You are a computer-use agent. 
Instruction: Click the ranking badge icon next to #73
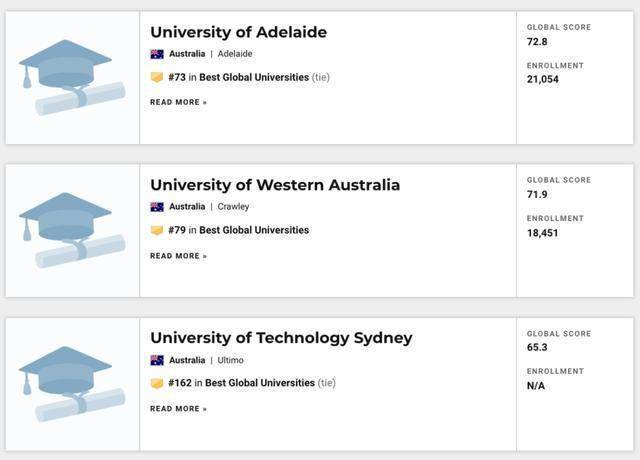157,77
